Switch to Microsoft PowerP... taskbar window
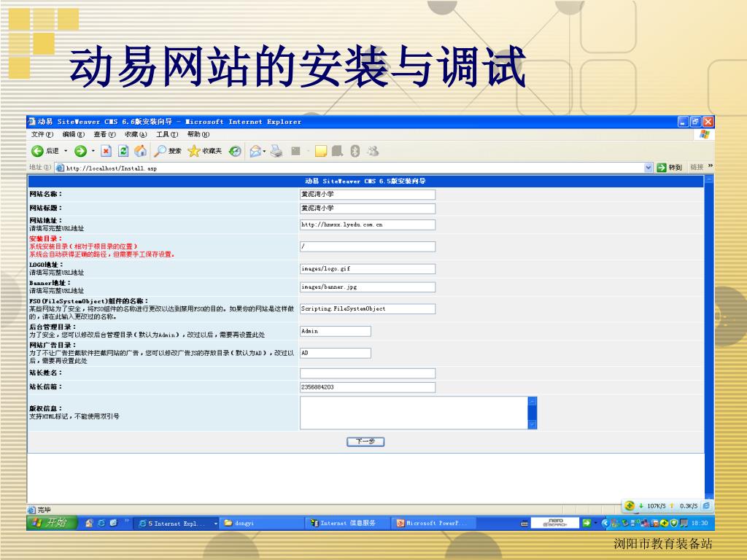 pyautogui.click(x=433, y=523)
